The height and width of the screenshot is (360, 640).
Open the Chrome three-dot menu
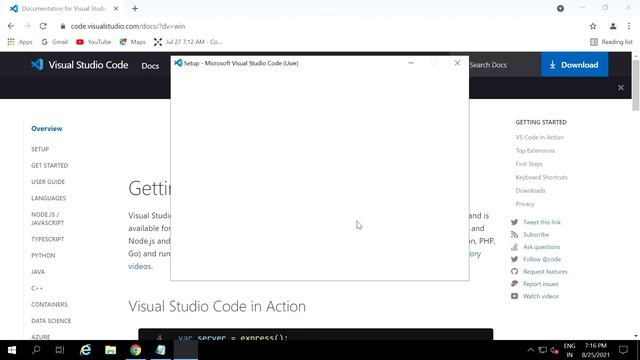(x=629, y=26)
